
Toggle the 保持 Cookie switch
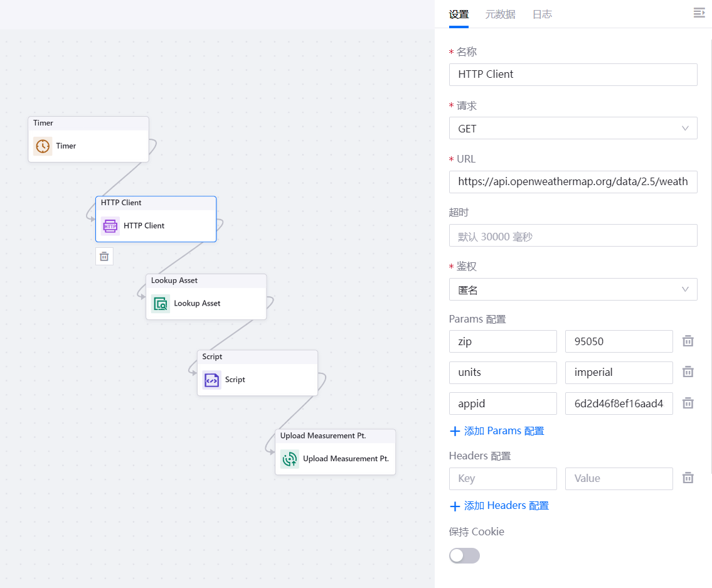tap(464, 555)
